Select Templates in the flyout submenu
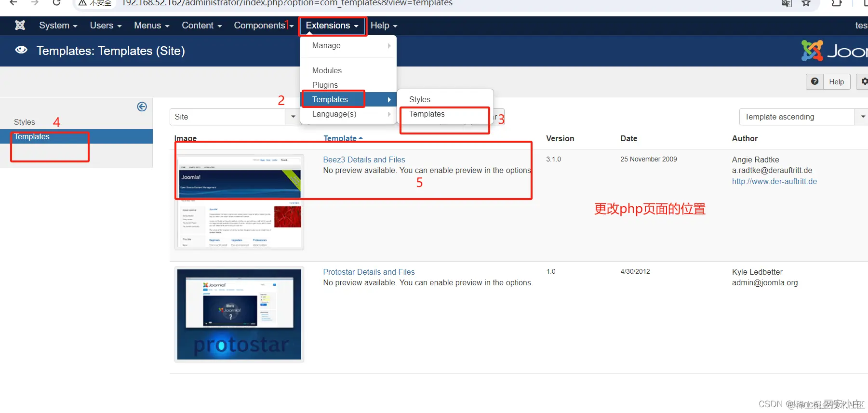868x413 pixels. click(445, 114)
